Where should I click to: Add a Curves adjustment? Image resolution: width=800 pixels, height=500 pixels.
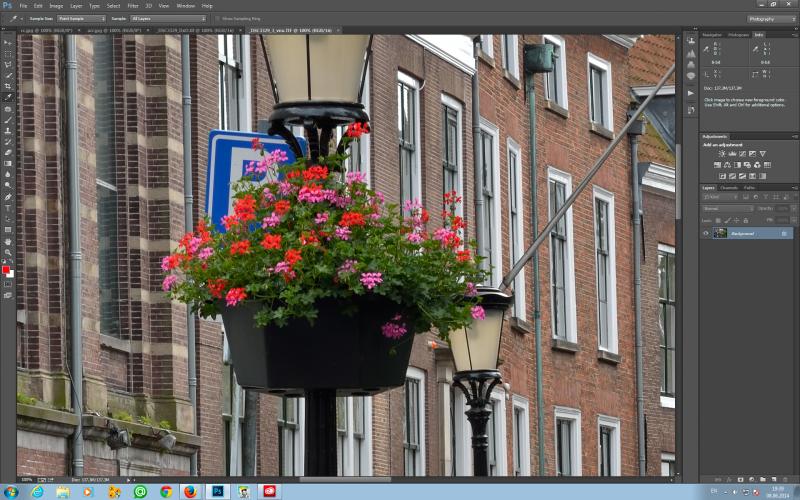coord(742,154)
